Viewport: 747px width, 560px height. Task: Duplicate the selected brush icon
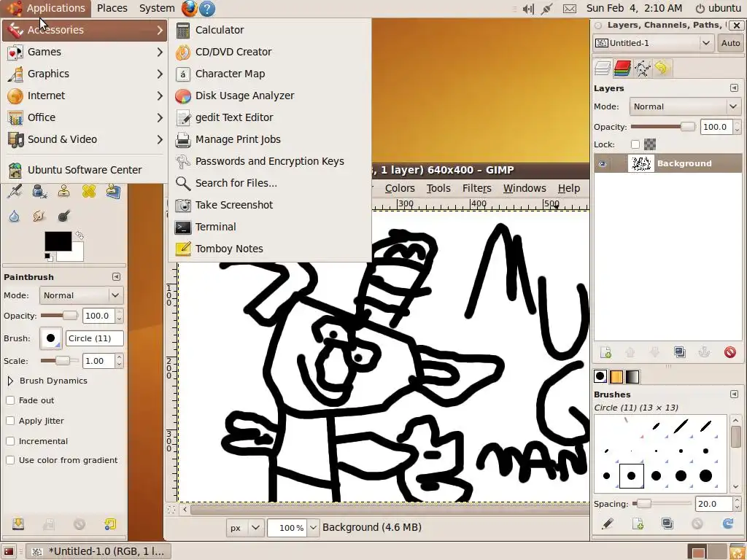667,524
